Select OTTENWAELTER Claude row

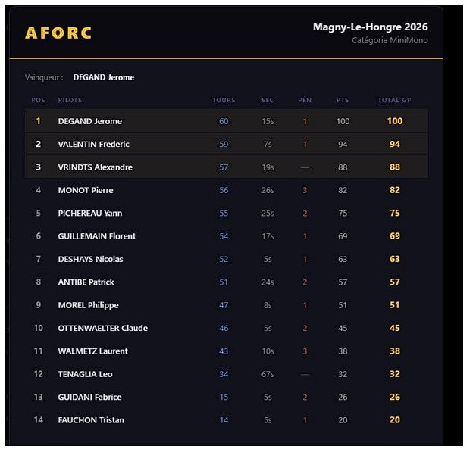click(x=227, y=328)
